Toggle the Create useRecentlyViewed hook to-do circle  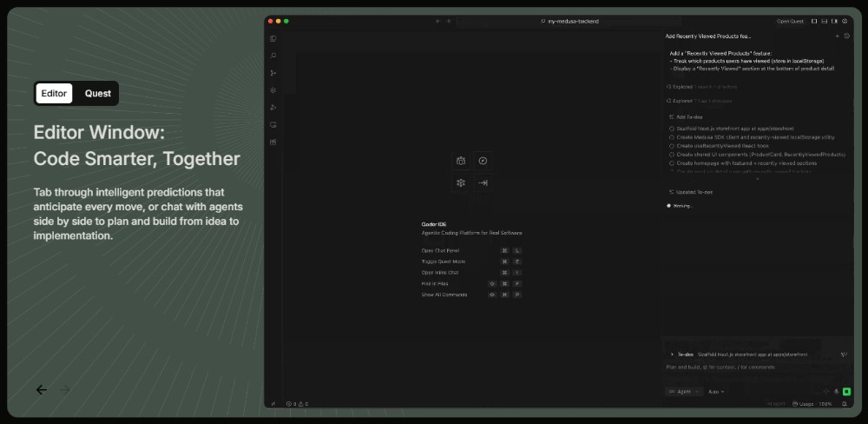[x=672, y=146]
